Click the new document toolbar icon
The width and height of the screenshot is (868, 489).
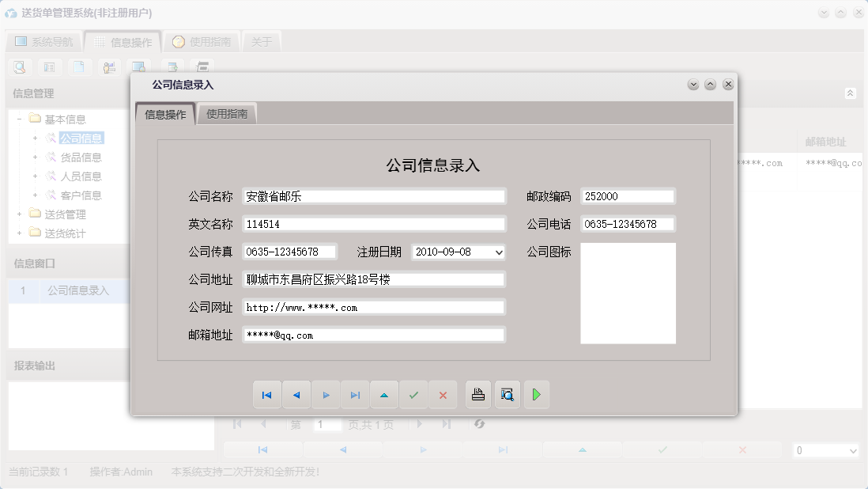[x=79, y=67]
